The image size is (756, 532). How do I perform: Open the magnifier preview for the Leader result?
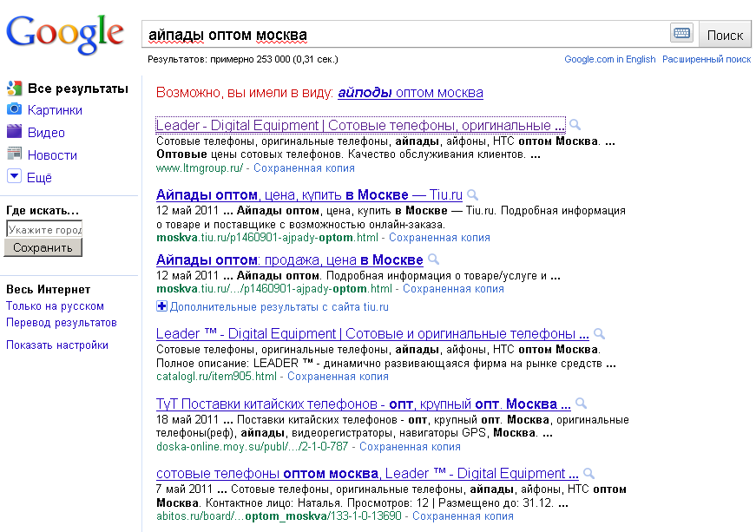click(575, 124)
